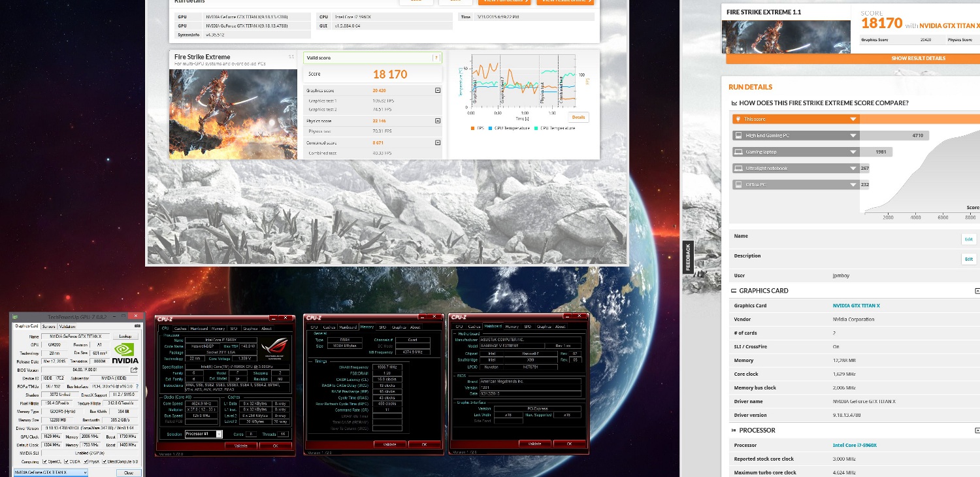Viewport: 980px width, 477px height.
Task: Click the Ultralight notebook icon
Action: pyautogui.click(x=738, y=168)
